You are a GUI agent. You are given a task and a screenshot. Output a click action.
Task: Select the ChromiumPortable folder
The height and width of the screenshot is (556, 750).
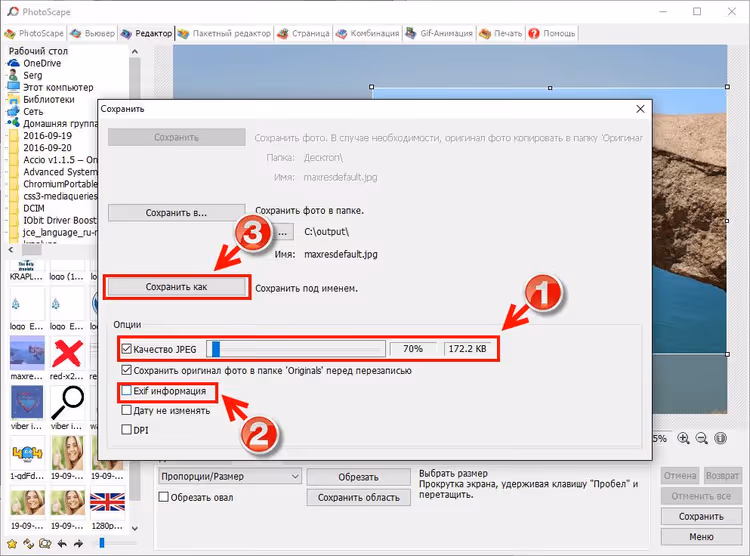(60, 184)
